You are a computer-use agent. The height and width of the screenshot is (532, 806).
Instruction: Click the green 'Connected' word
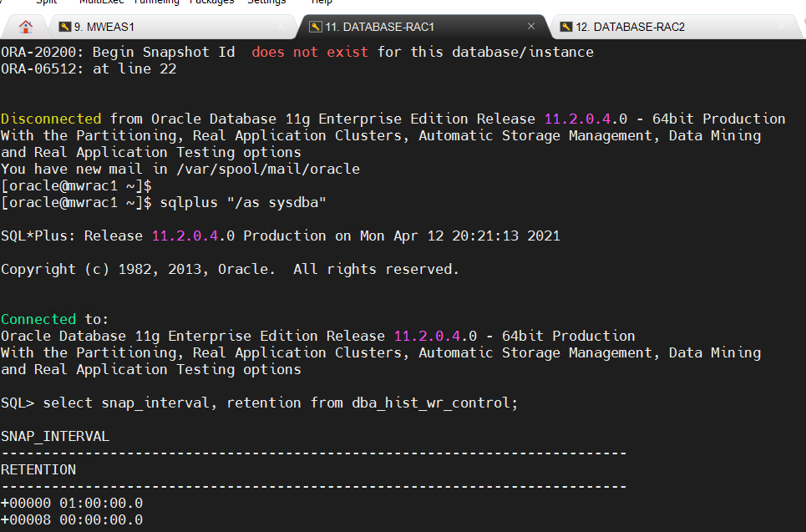pos(38,319)
